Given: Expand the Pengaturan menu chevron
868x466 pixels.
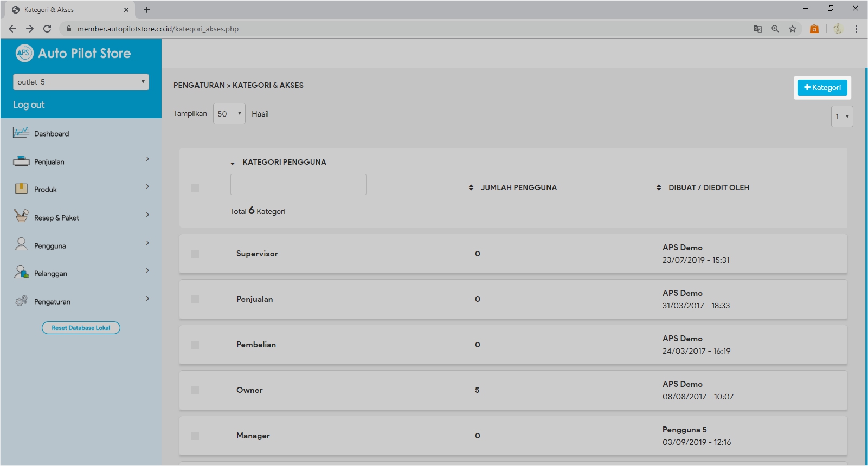Looking at the screenshot, I should pyautogui.click(x=147, y=299).
